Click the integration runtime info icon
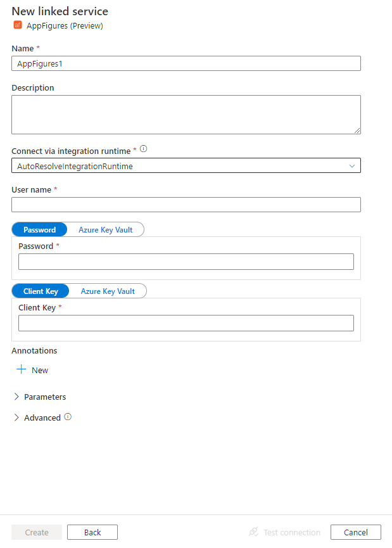 click(x=142, y=149)
